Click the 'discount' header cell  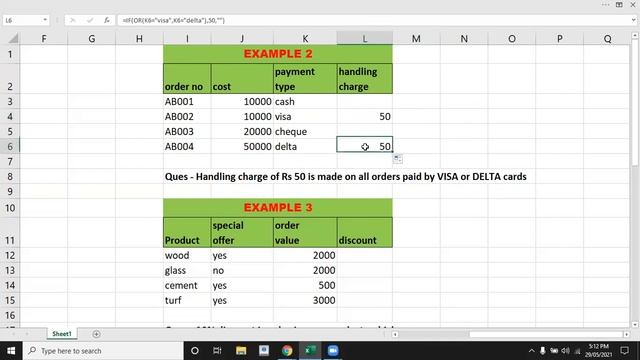364,232
